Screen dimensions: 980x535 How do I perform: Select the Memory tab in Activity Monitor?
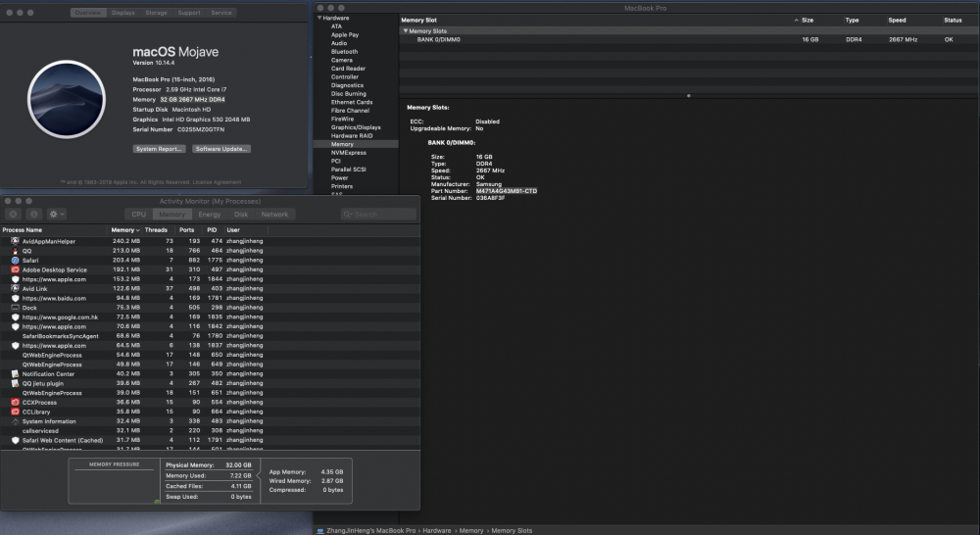171,215
